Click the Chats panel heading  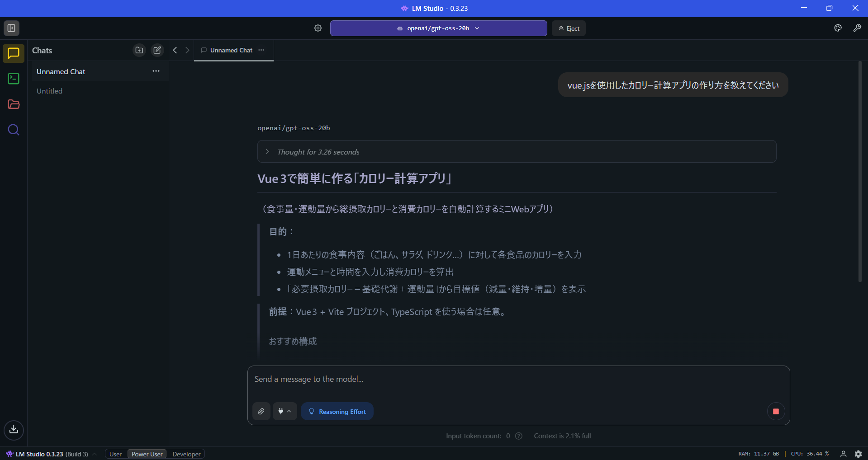click(x=42, y=51)
